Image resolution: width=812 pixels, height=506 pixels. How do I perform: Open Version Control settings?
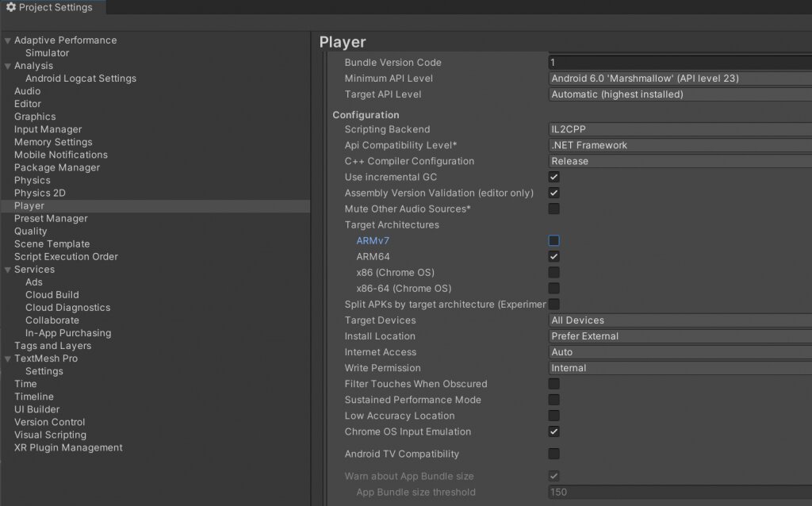pyautogui.click(x=50, y=422)
